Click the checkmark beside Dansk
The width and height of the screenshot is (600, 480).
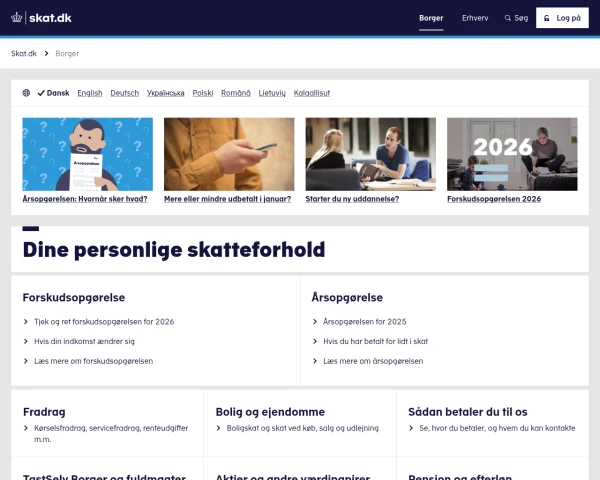tap(41, 93)
